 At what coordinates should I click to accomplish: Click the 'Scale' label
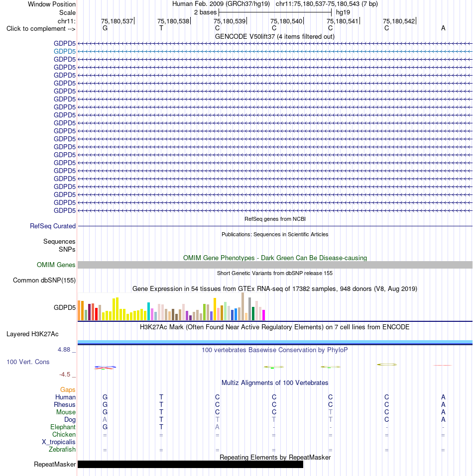[67, 13]
